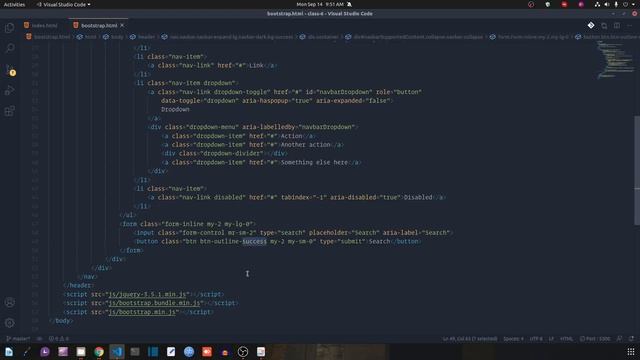The image size is (640, 360).
Task: Open the red screenshot app in the dock
Action: pyautogui.click(x=207, y=351)
